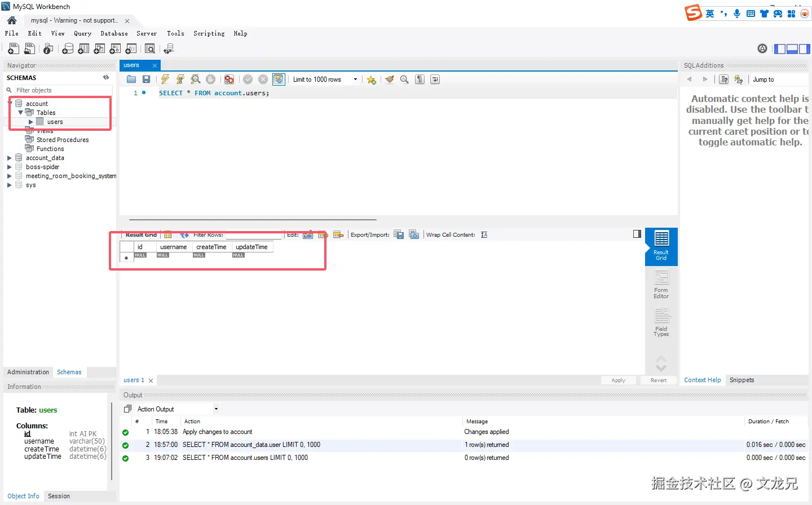Viewport: 812px width, 505px height.
Task: Click the Apply button
Action: [x=619, y=380]
